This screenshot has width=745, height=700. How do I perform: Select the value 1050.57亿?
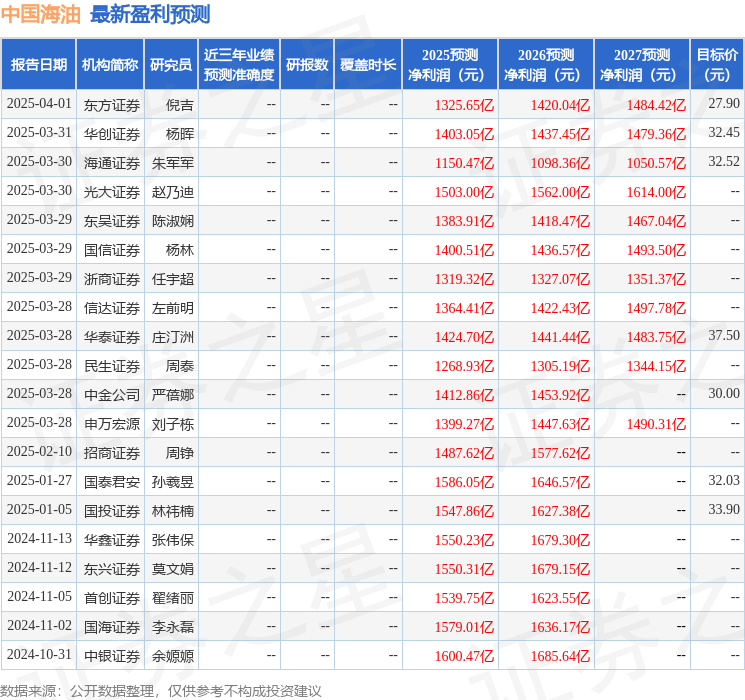(657, 163)
